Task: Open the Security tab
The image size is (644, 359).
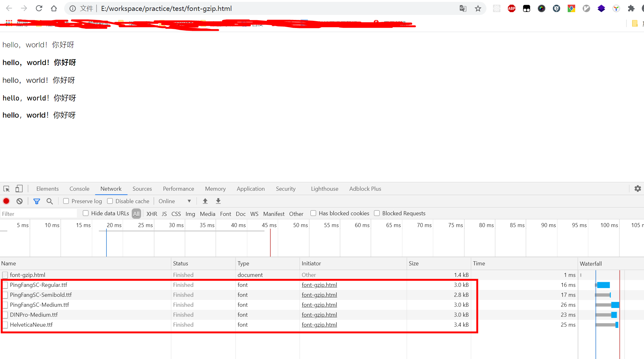Action: [286, 189]
